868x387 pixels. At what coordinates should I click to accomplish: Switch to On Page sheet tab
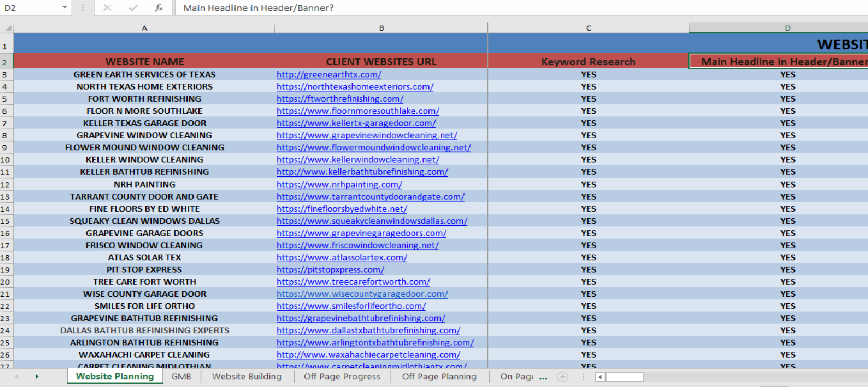[516, 376]
